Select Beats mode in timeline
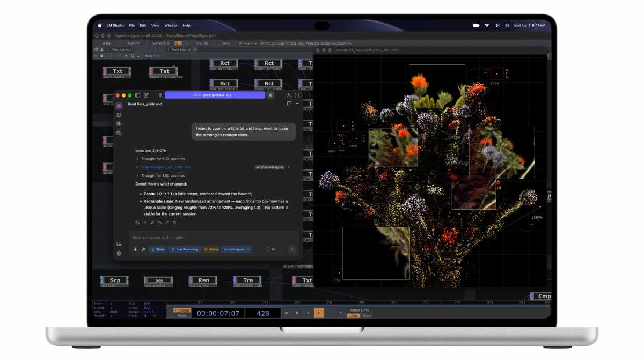Viewport: 644px width, 362px height. pos(182,315)
